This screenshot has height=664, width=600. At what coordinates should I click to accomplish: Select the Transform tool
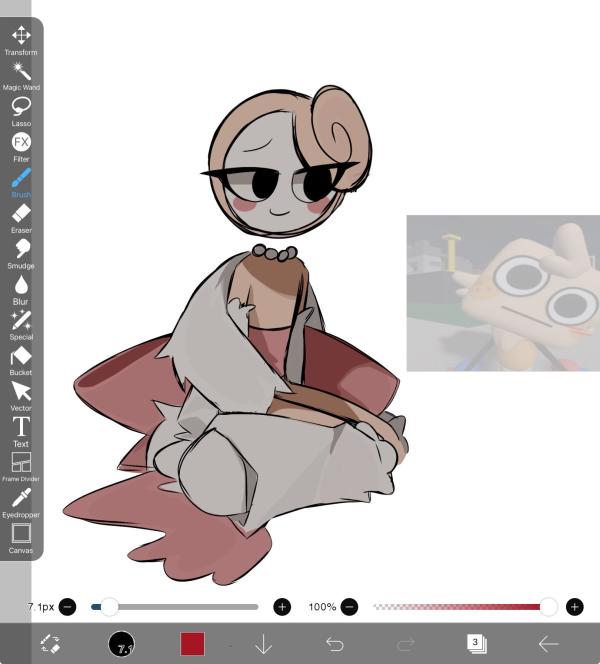[x=21, y=41]
